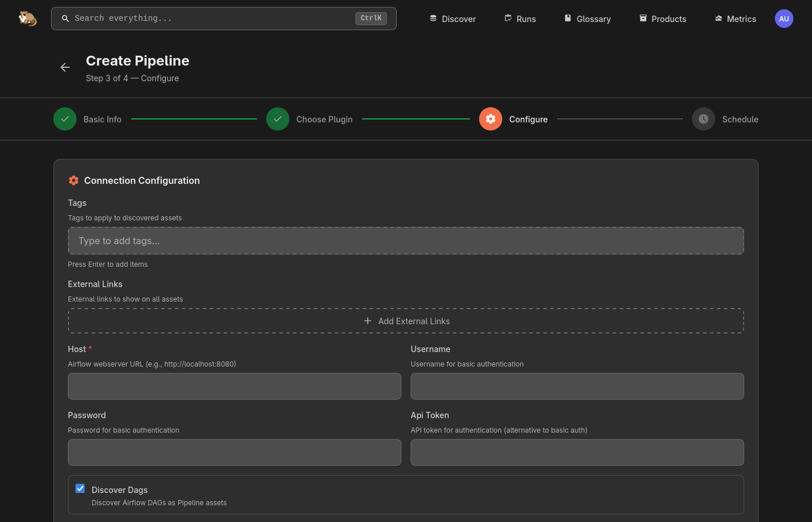The height and width of the screenshot is (522, 812).
Task: Click the Add External Links button
Action: click(x=406, y=321)
